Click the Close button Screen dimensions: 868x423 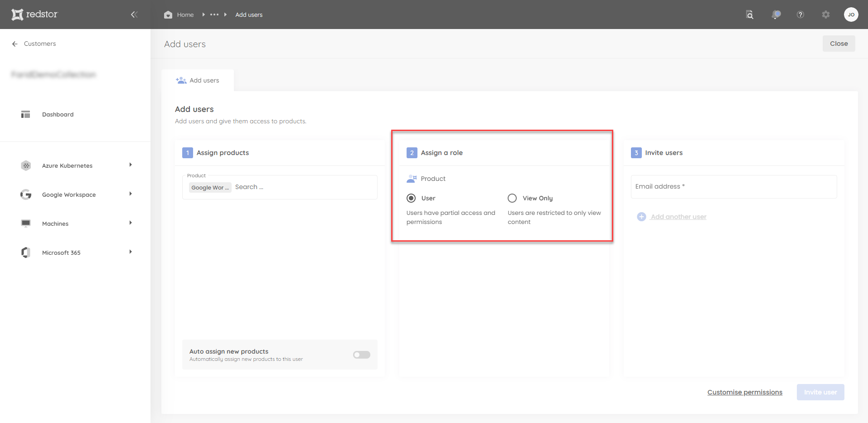tap(839, 44)
